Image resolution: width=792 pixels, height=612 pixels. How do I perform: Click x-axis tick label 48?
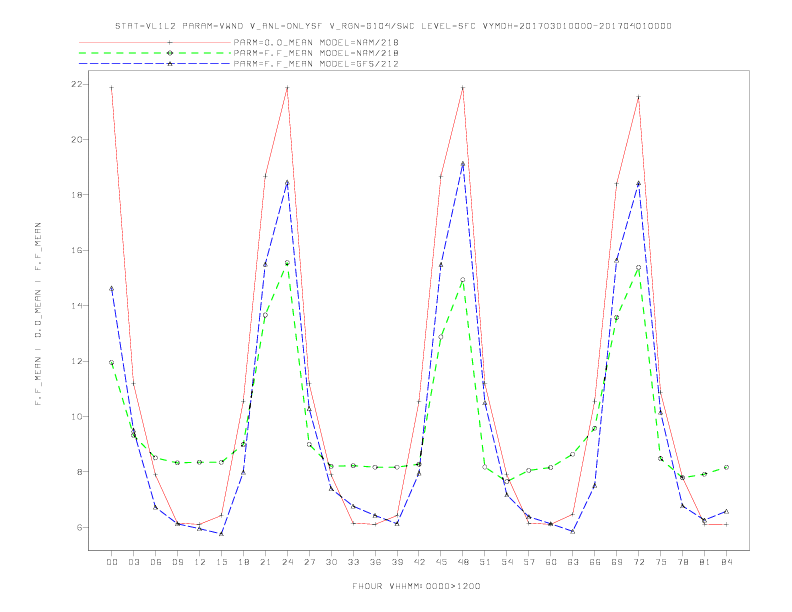click(463, 562)
